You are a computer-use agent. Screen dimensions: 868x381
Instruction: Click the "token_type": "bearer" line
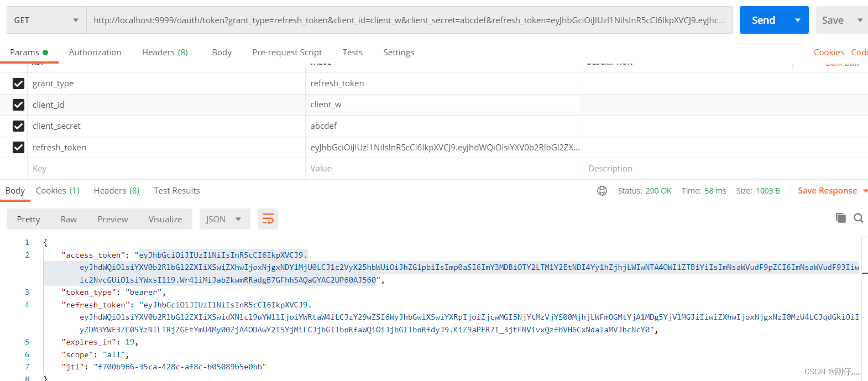(114, 293)
